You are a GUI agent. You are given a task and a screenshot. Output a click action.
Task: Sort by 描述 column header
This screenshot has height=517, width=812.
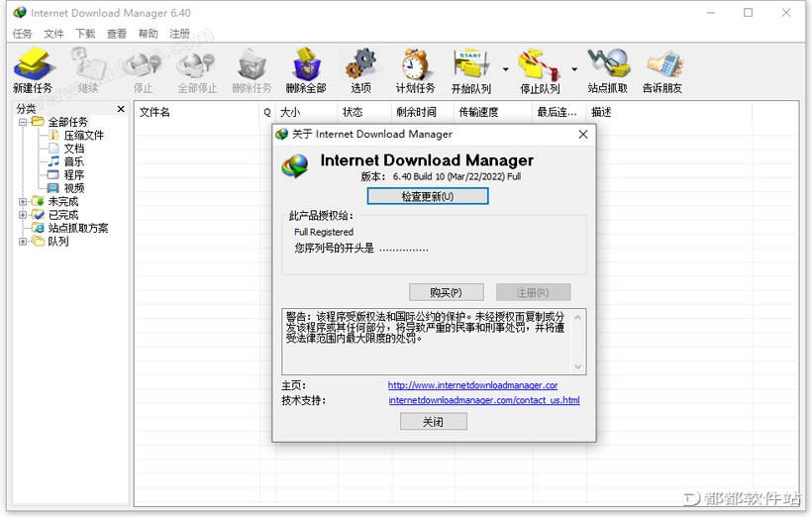[x=669, y=113]
